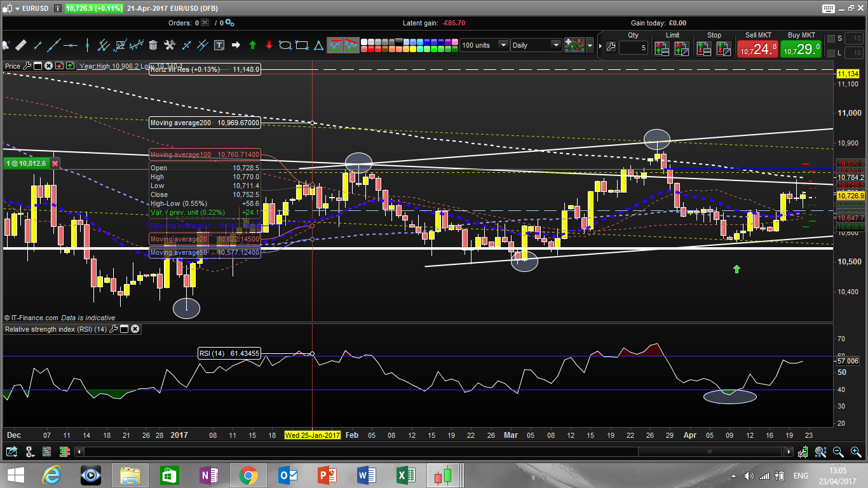Choose the green up arrow drawing tool

252,45
